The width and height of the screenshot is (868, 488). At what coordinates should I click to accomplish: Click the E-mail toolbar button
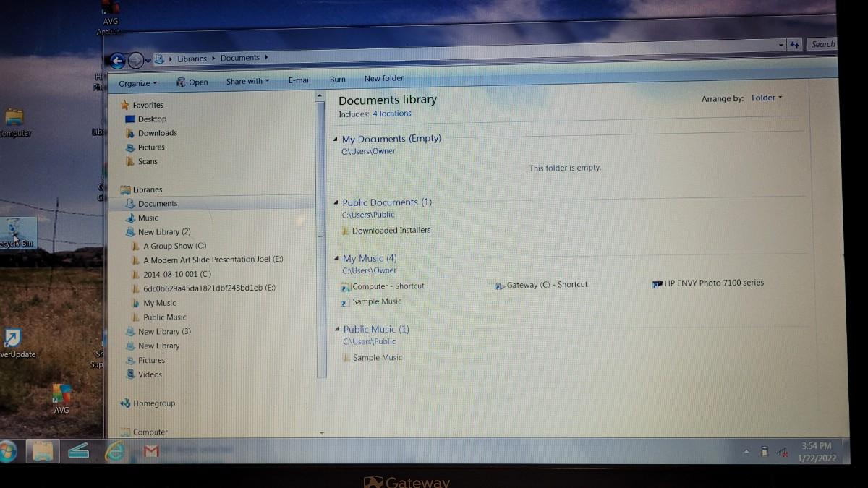click(x=299, y=80)
